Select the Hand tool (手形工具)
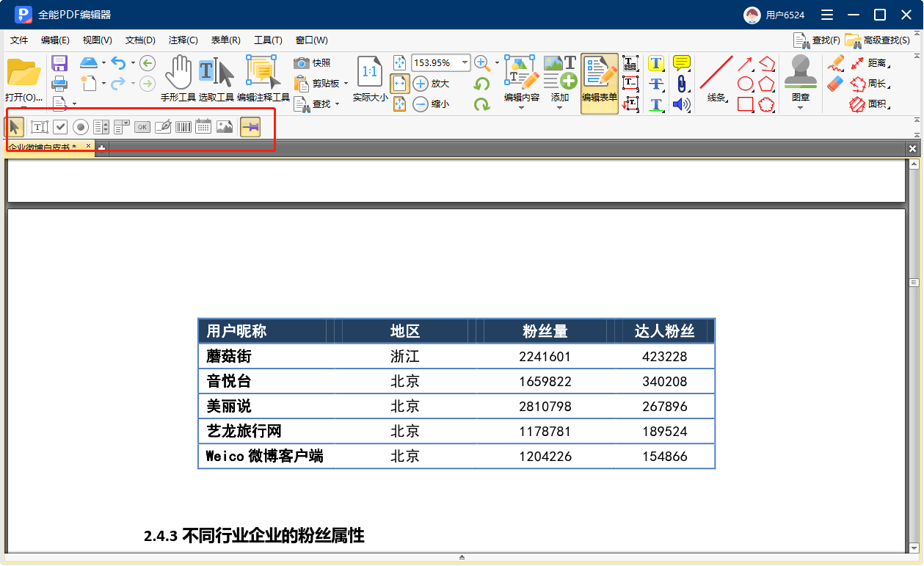Image resolution: width=924 pixels, height=566 pixels. tap(178, 79)
